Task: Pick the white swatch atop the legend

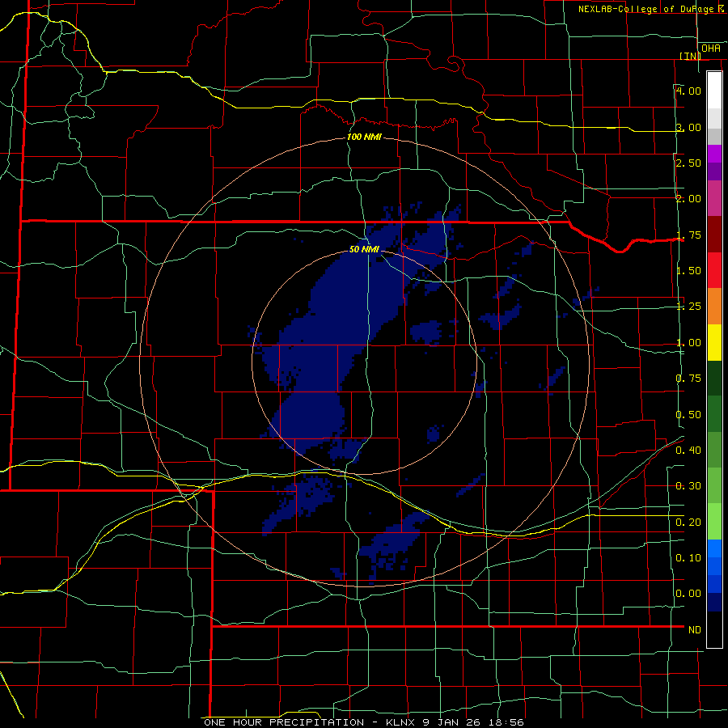Action: click(x=714, y=90)
